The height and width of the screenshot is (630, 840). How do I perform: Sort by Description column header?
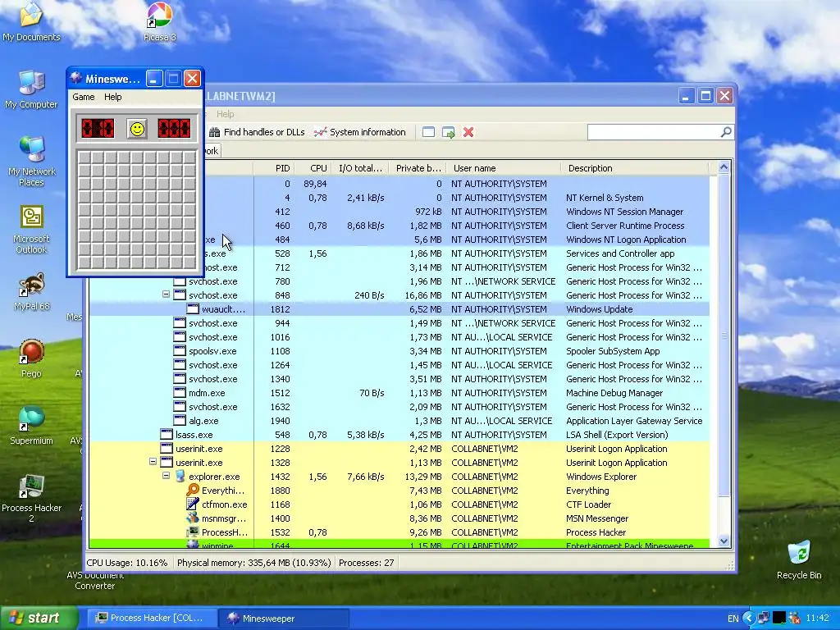click(x=635, y=168)
